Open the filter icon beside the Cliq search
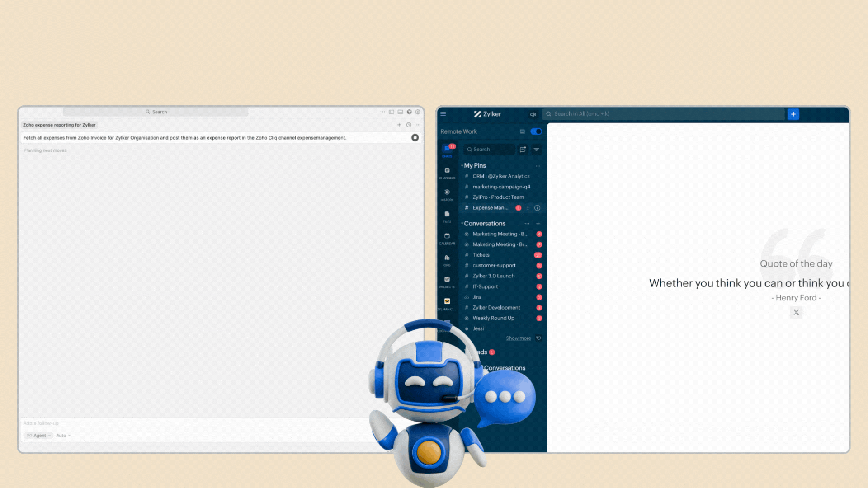The height and width of the screenshot is (488, 868). point(536,149)
